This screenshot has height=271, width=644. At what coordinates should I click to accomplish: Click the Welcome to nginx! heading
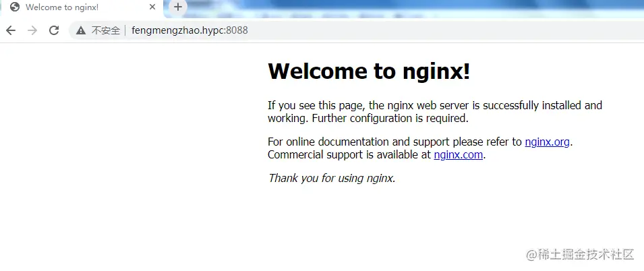(x=369, y=71)
